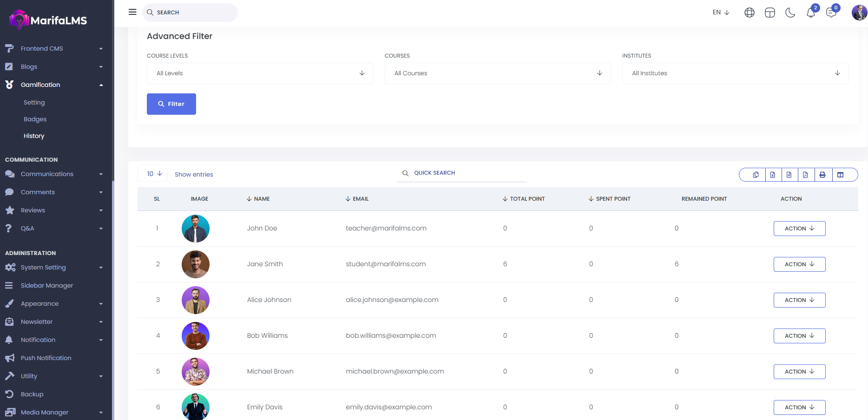Open the notifications bell icon
The height and width of the screenshot is (420, 868).
(x=811, y=13)
